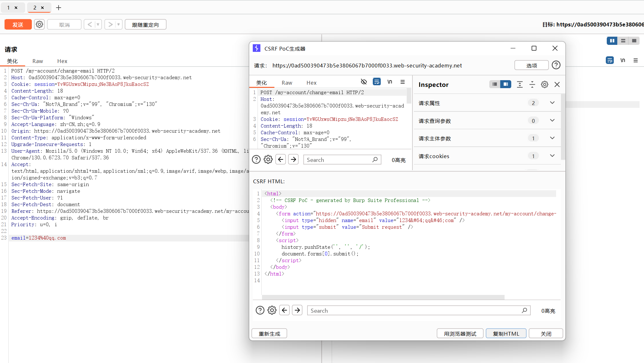Collapse all Inspector sections icon

[x=532, y=85]
